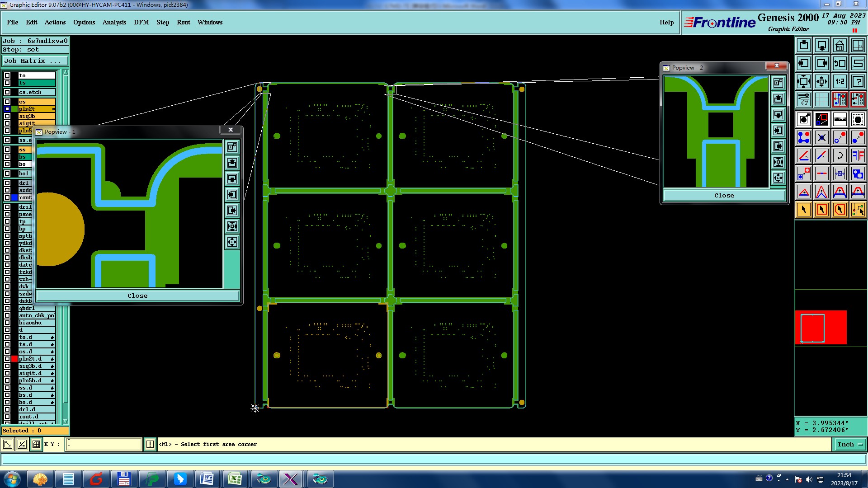Click the rotate arrow tool icon
868x488 pixels.
click(840, 155)
